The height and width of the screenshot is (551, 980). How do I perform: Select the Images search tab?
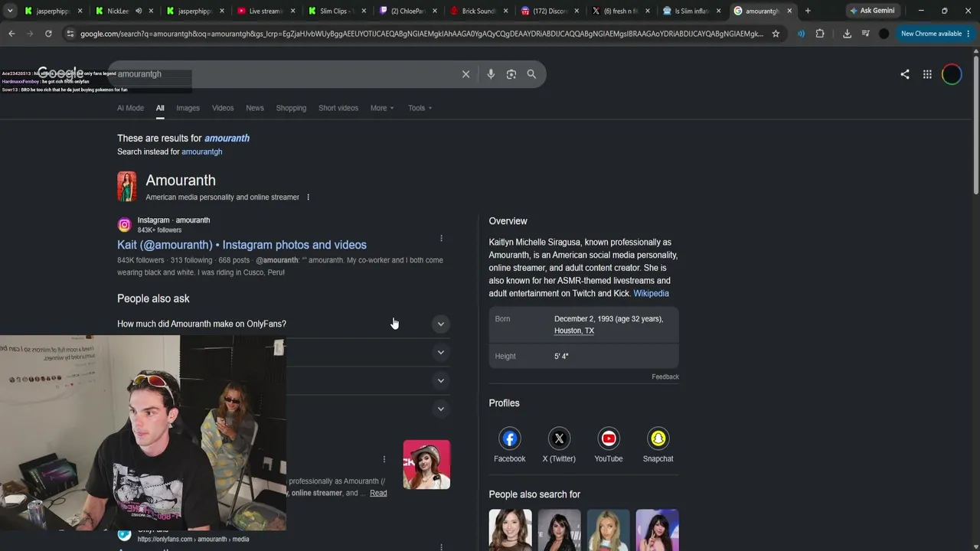(188, 108)
